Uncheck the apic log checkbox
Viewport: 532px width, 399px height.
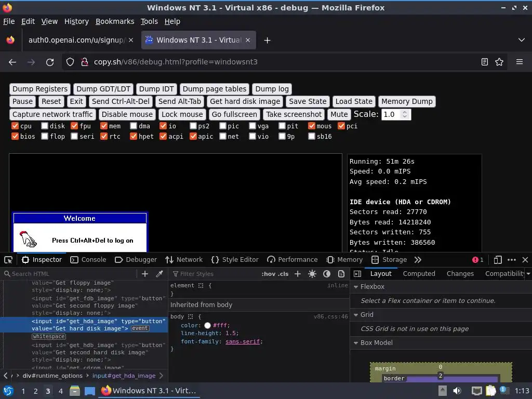(193, 137)
